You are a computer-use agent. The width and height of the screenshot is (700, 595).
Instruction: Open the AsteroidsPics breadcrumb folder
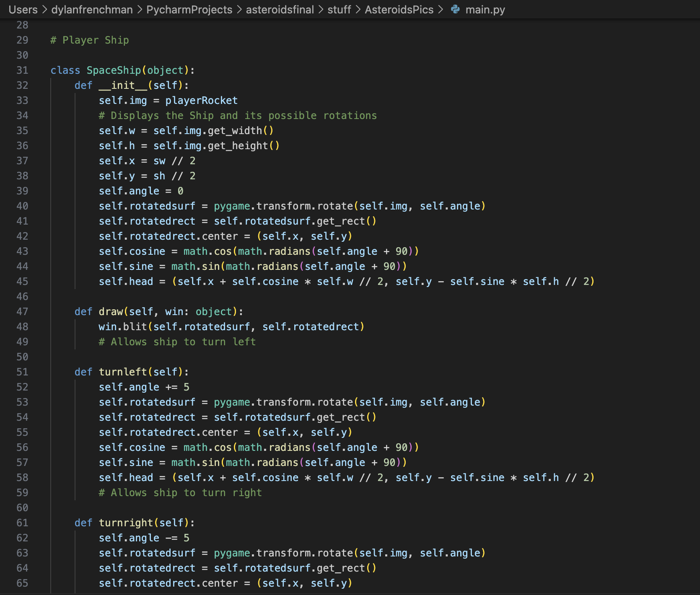[399, 10]
